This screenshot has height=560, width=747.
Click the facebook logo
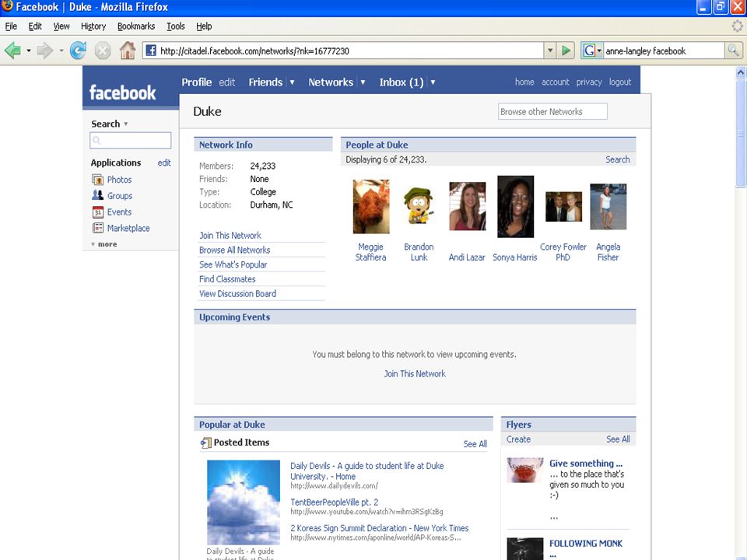point(122,93)
